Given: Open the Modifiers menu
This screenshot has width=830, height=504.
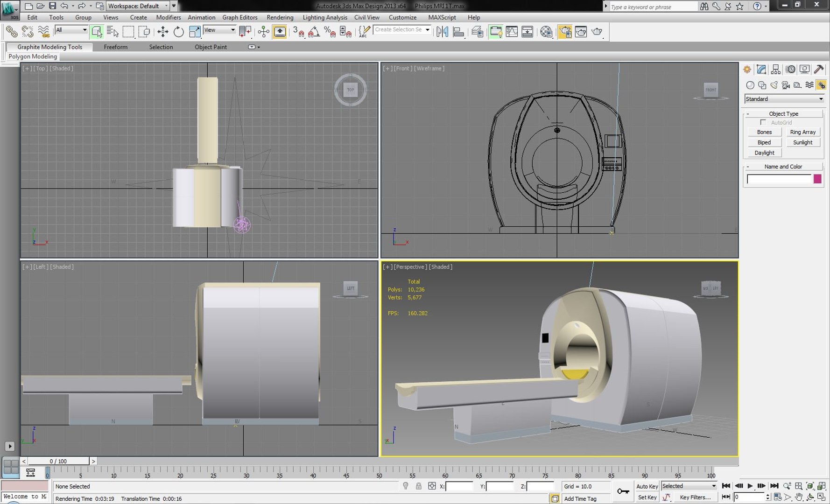Looking at the screenshot, I should [168, 17].
